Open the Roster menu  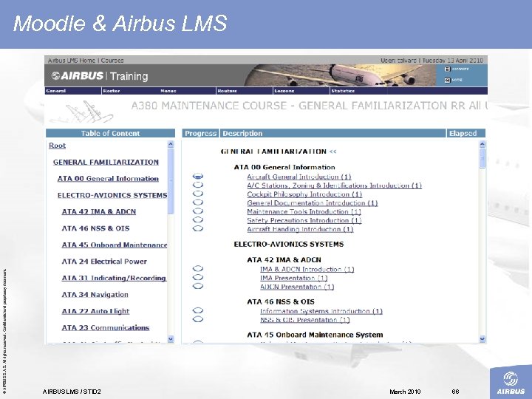pos(112,91)
